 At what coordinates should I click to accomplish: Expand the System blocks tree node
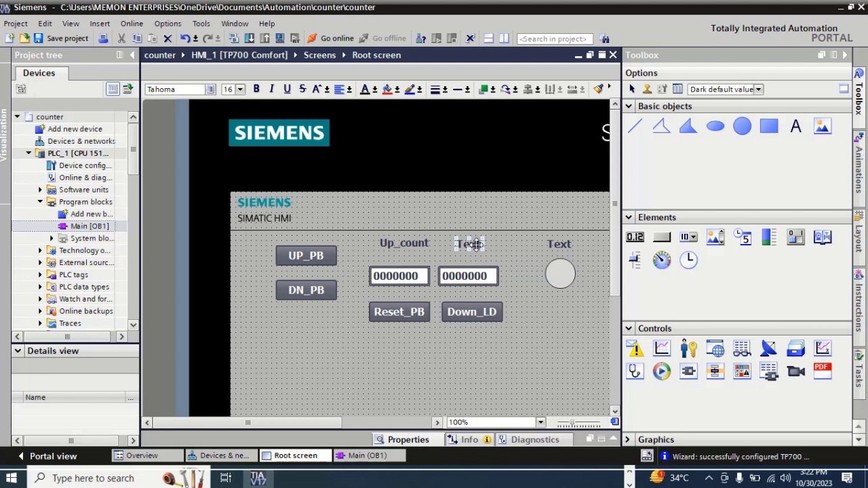click(x=52, y=239)
